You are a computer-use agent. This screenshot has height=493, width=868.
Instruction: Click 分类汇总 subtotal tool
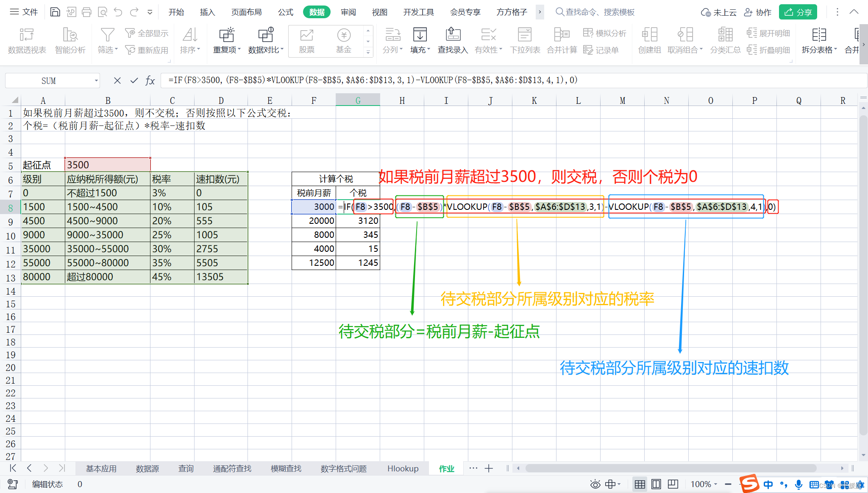point(725,41)
